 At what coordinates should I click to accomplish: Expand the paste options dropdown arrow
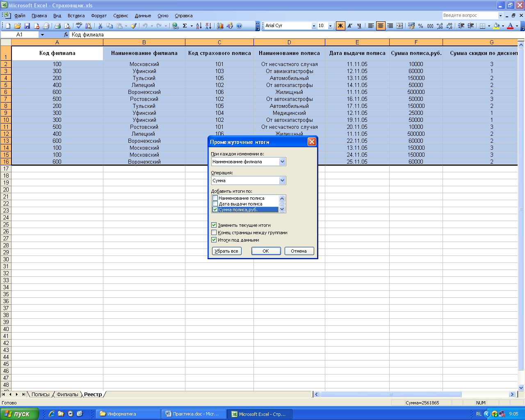point(126,26)
